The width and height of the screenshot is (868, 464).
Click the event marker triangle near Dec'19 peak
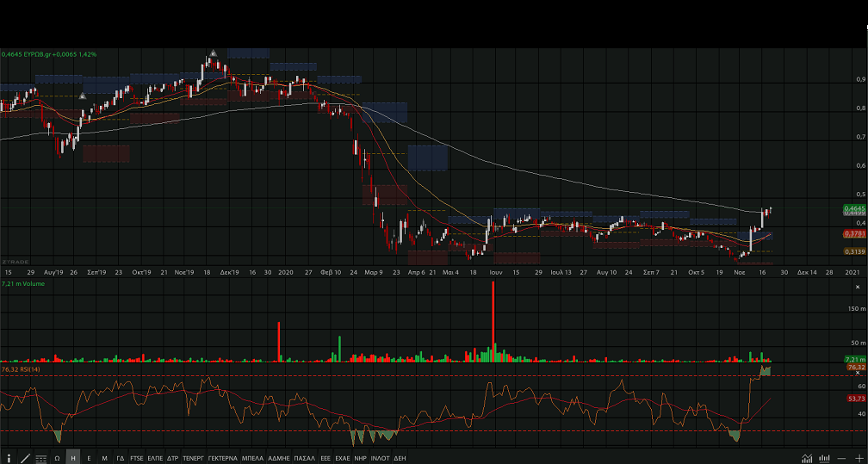(212, 53)
